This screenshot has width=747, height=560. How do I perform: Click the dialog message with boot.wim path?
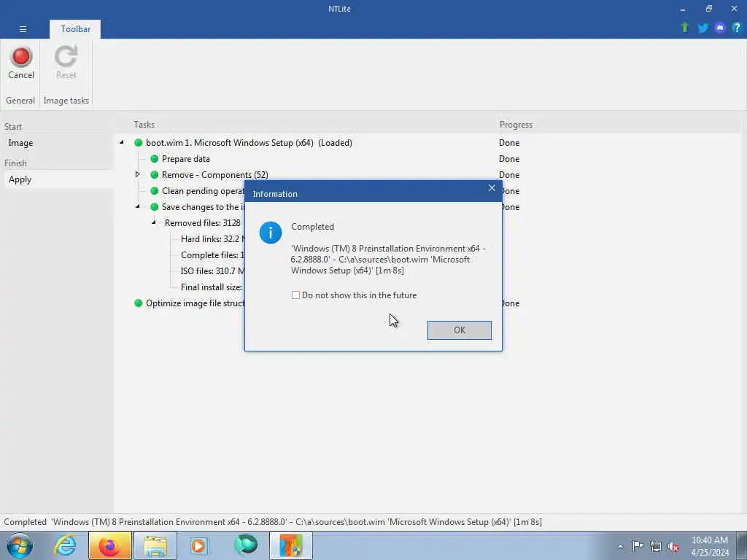pos(388,260)
